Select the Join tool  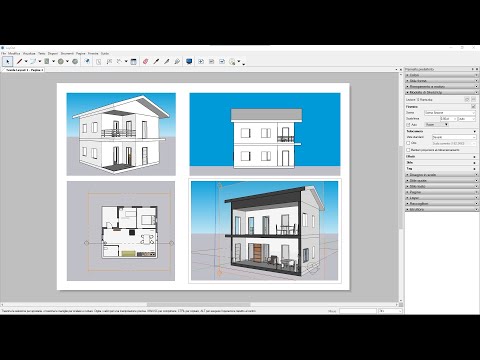177,61
